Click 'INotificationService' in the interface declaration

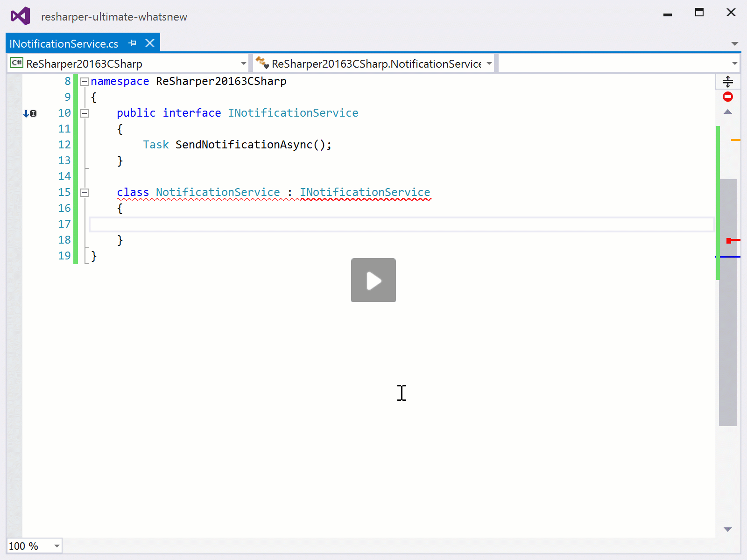[293, 113]
